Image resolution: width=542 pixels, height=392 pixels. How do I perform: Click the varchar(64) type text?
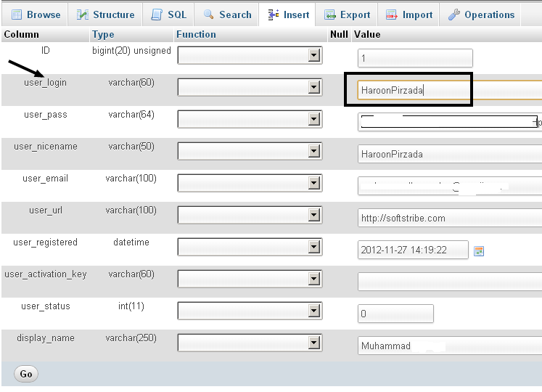point(131,115)
